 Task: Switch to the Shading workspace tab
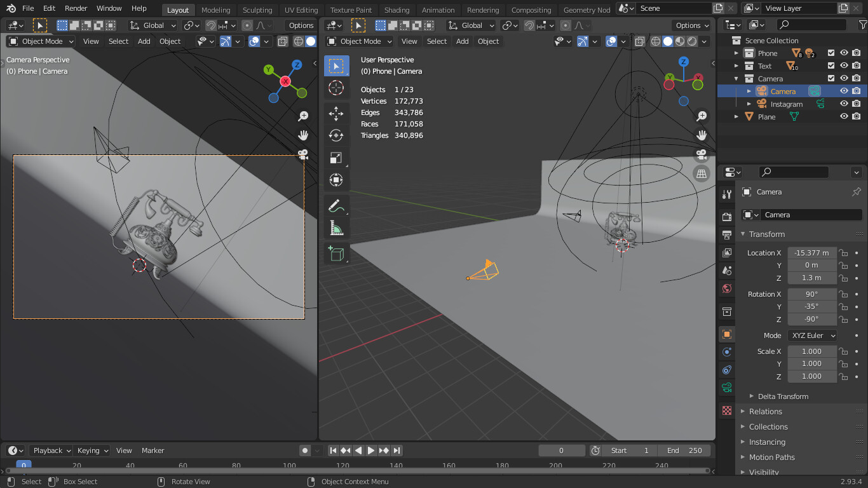click(x=397, y=10)
